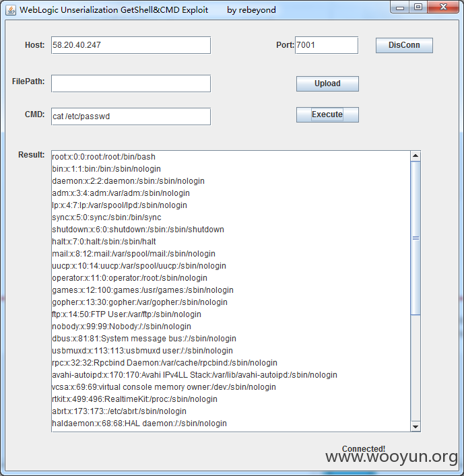Image resolution: width=464 pixels, height=476 pixels.
Task: Click the usbmuxd:x:113:113 result line
Action: point(142,351)
